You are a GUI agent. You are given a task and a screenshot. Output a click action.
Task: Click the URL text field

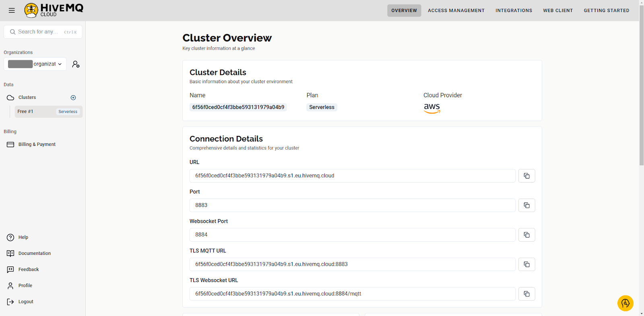point(352,176)
